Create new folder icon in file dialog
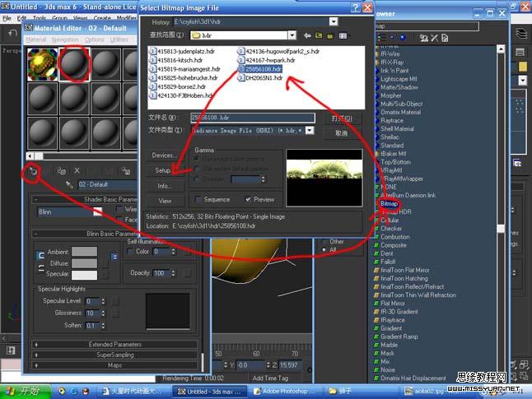Screen dimensions: 532x399 (x=329, y=36)
